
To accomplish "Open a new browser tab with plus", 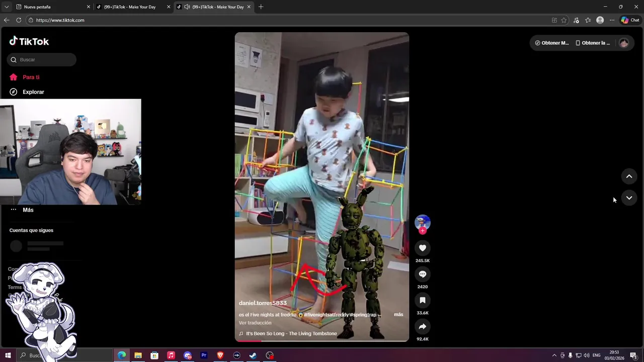I will (x=261, y=7).
